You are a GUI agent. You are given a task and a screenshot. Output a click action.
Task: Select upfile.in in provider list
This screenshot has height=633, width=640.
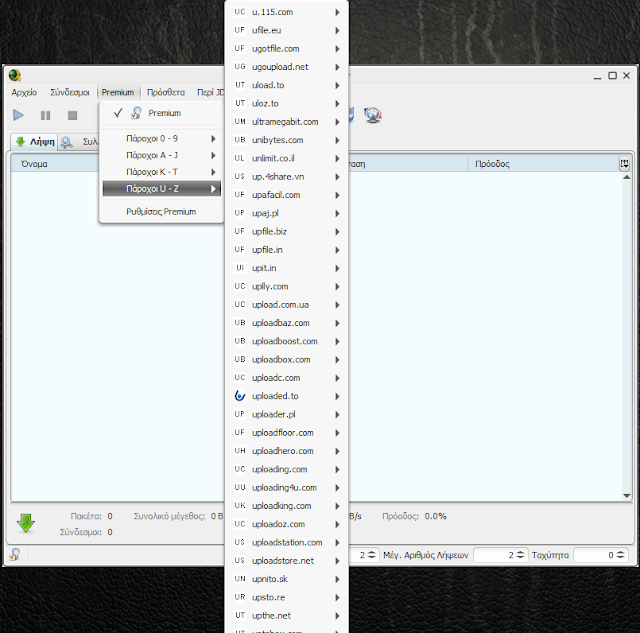pos(287,250)
